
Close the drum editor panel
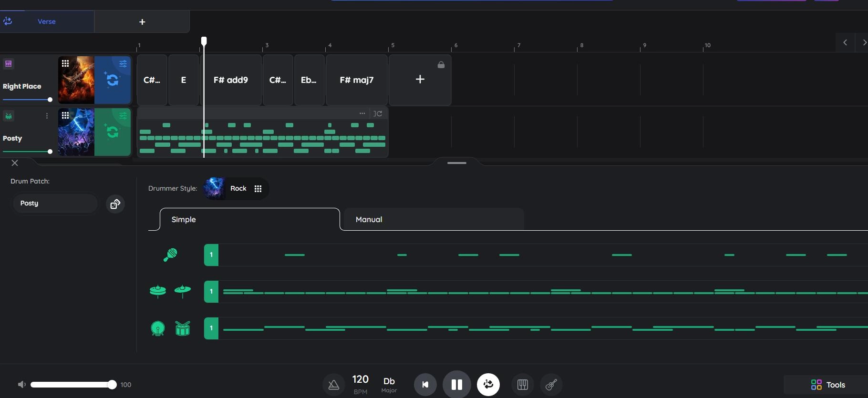[15, 163]
